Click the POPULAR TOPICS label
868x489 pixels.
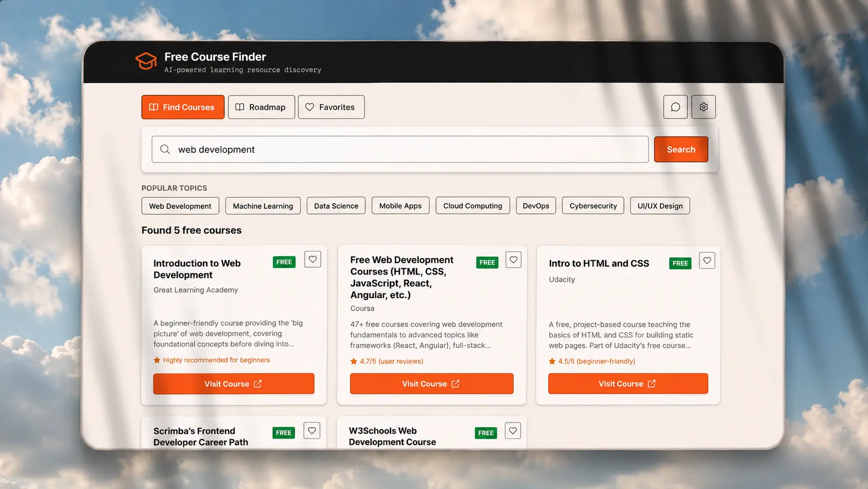click(174, 188)
